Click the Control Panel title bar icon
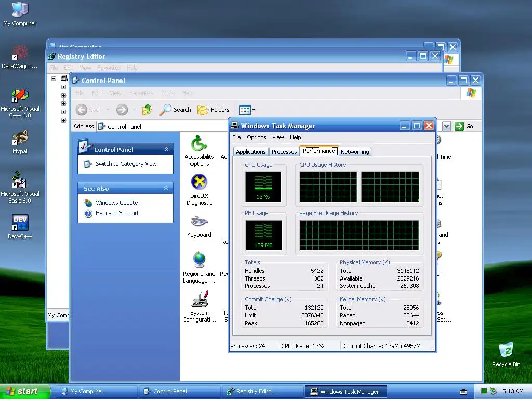532x399 pixels. pyautogui.click(x=76, y=81)
